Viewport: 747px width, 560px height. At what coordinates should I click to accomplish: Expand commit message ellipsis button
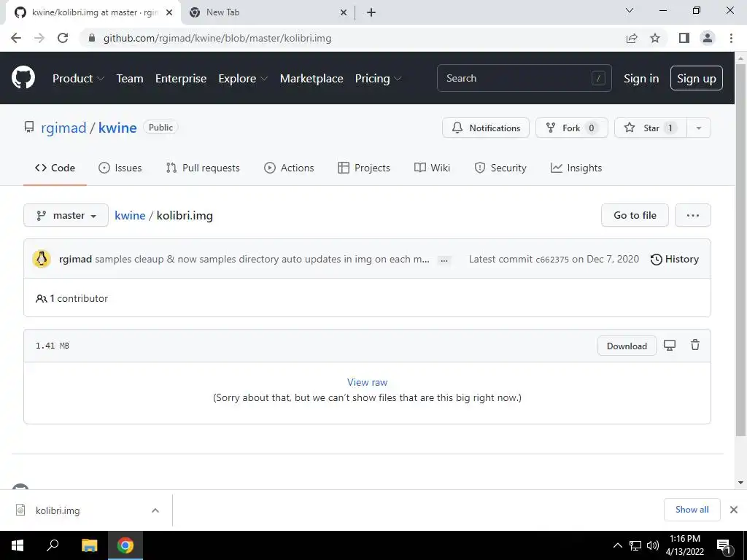coord(444,260)
